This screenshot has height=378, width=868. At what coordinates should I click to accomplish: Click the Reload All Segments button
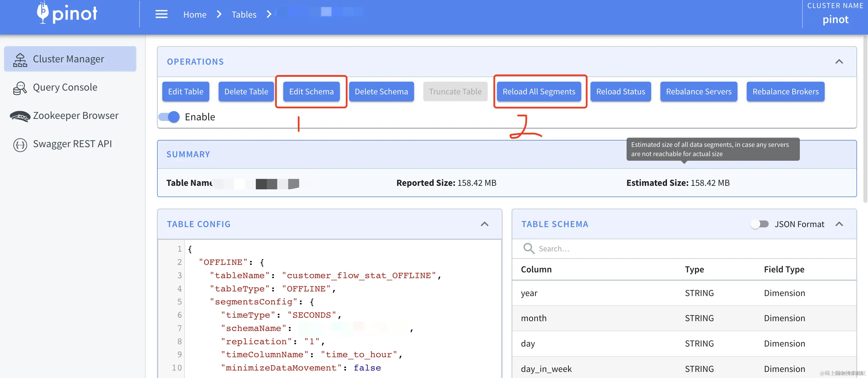coord(539,91)
